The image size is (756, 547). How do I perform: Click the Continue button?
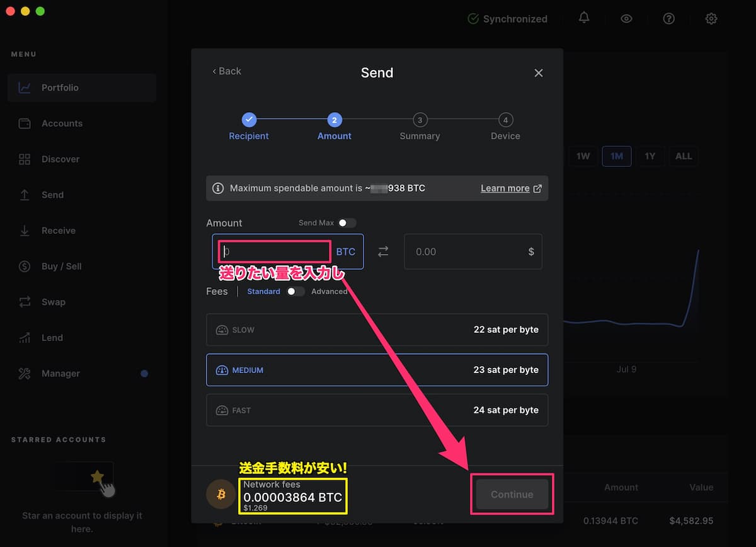click(512, 494)
